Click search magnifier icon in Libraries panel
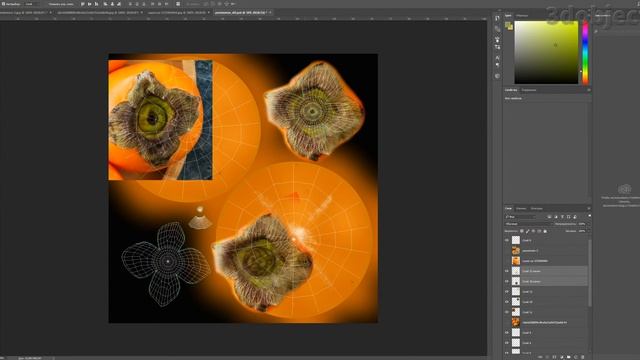This screenshot has width=640, height=360. click(596, 31)
